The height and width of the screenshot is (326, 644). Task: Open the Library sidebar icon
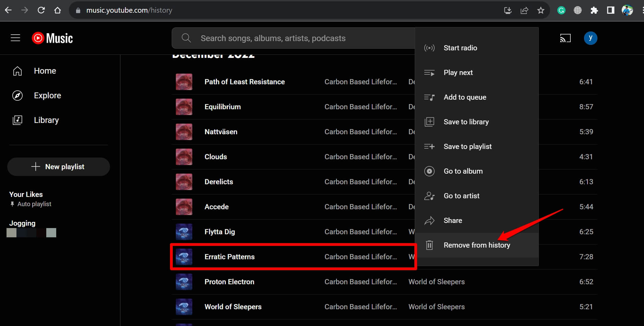[x=17, y=120]
